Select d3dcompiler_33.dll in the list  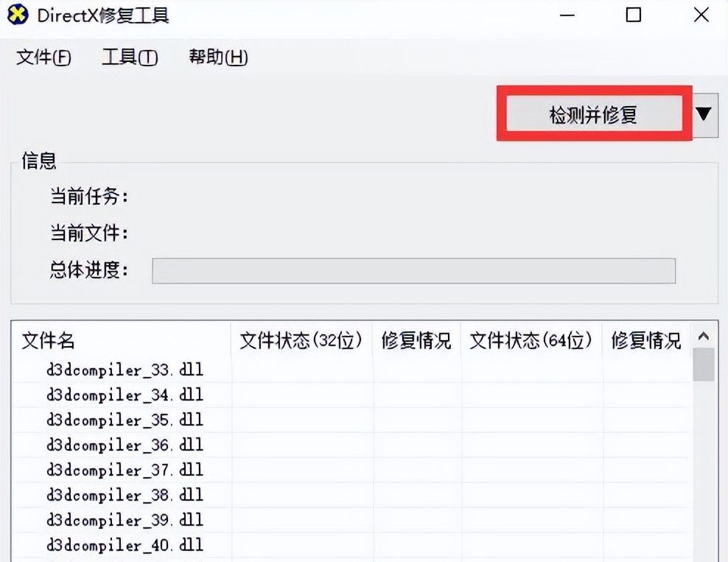pyautogui.click(x=125, y=370)
